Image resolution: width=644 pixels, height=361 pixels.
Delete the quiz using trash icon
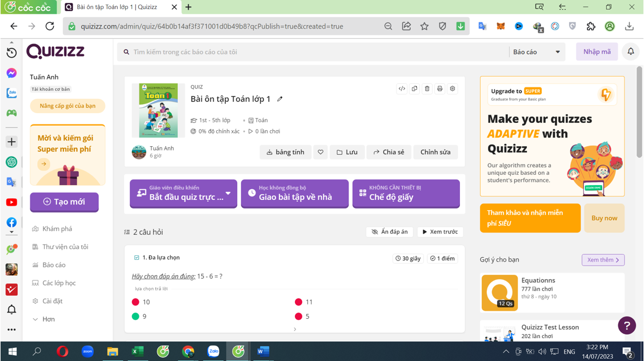tap(427, 89)
